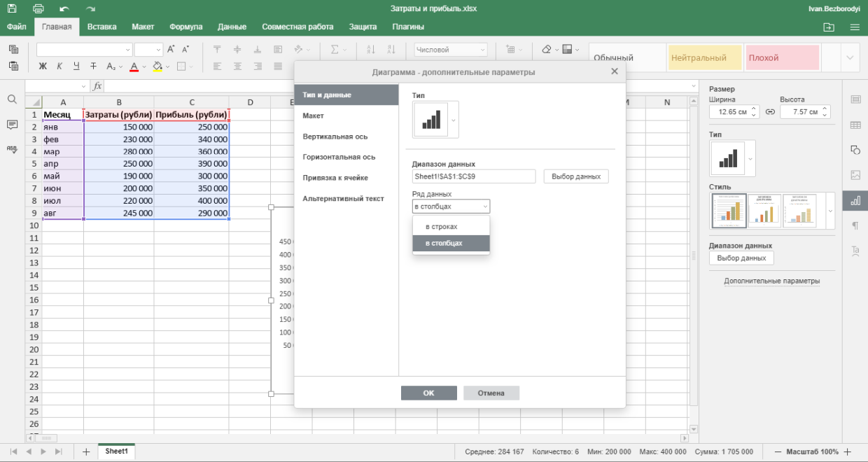
Task: Align text left
Action: pyautogui.click(x=217, y=66)
